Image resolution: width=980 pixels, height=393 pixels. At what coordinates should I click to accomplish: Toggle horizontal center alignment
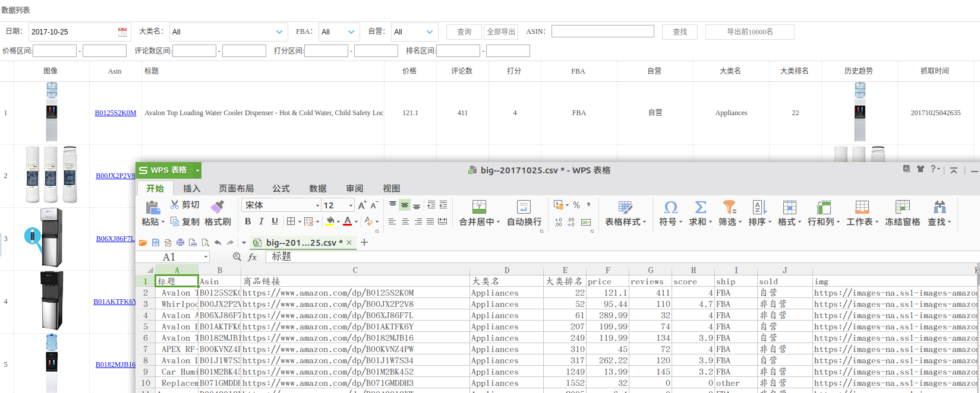(x=405, y=221)
